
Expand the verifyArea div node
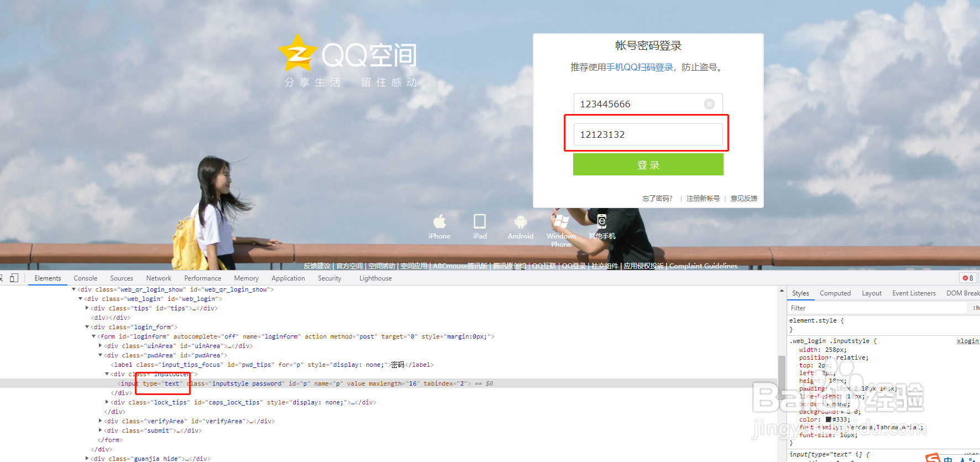100,421
